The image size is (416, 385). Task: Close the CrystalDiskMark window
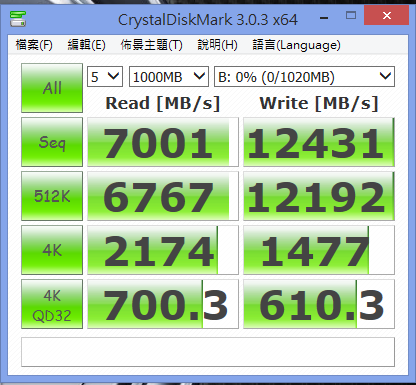(x=387, y=15)
